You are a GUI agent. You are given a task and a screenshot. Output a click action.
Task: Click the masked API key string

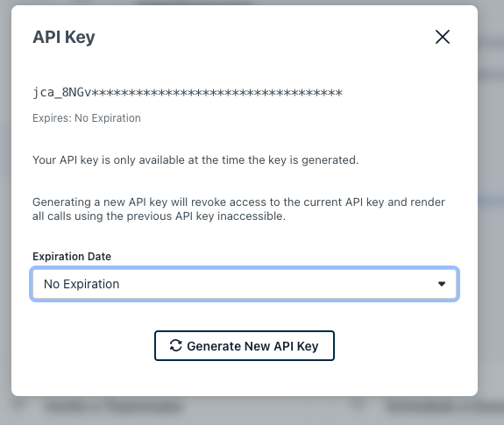point(188,93)
